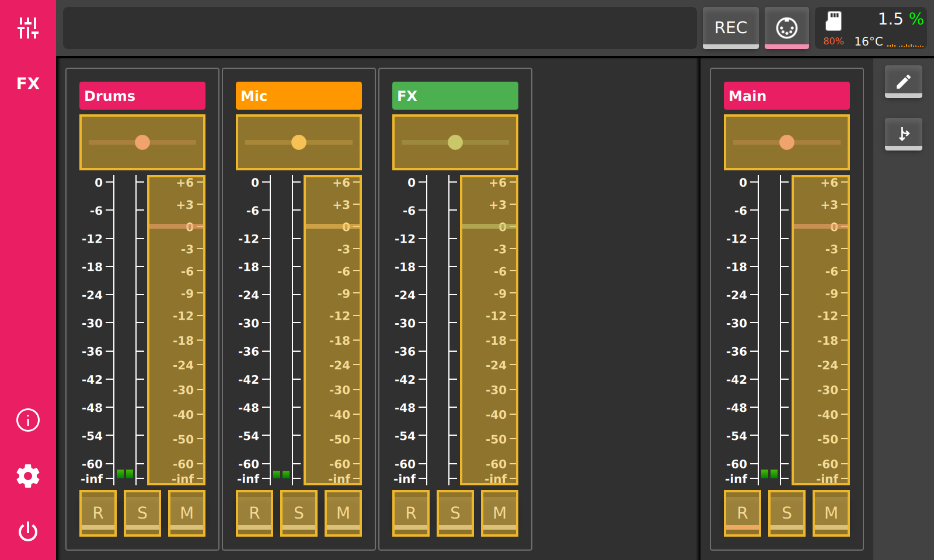Start recording with REC button

coord(731,28)
